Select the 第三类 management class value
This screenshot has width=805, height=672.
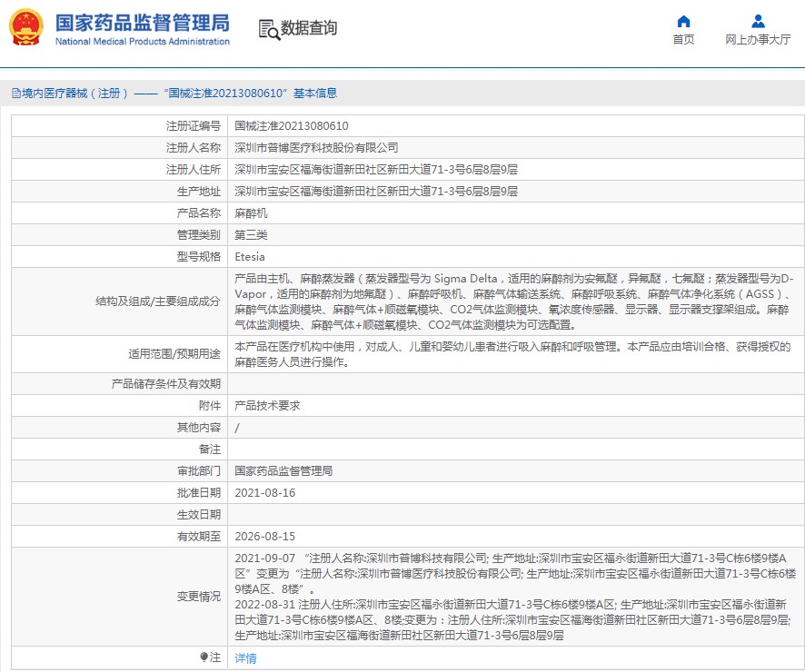point(251,235)
